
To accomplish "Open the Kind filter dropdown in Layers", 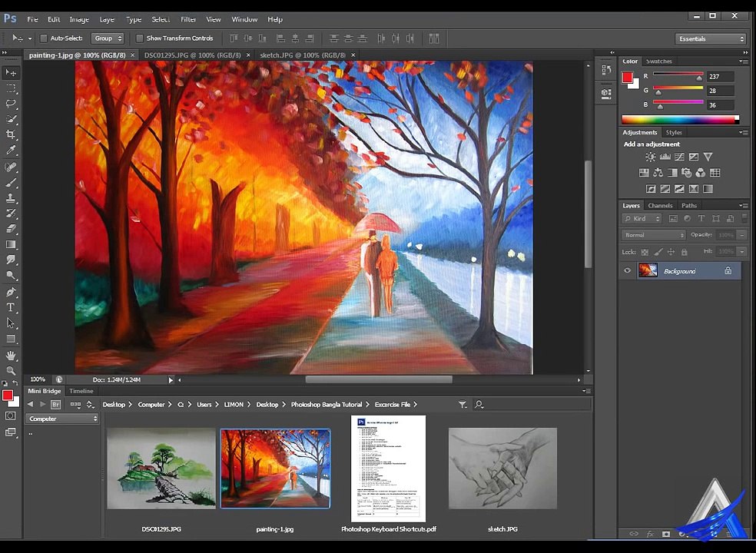I will (642, 218).
